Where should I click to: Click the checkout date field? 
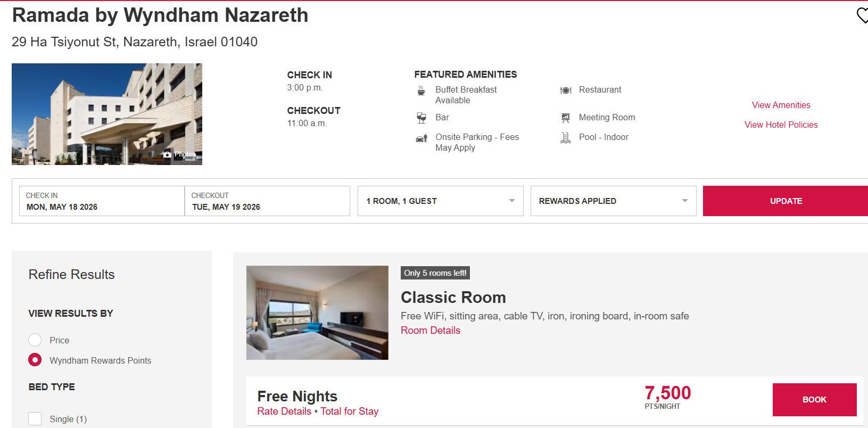click(x=267, y=201)
